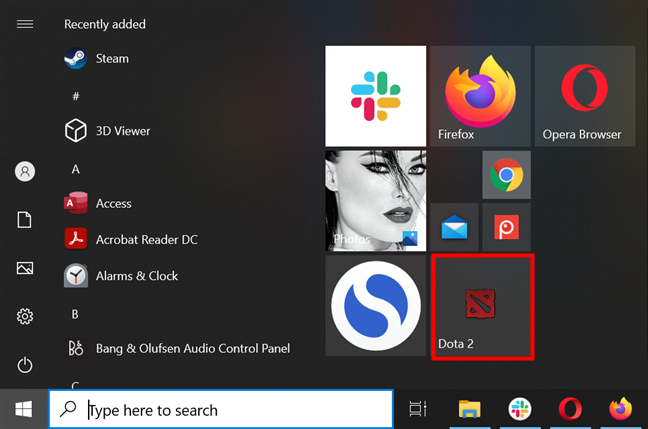
Task: Switch to Firefox on the taskbar
Action: (x=620, y=408)
